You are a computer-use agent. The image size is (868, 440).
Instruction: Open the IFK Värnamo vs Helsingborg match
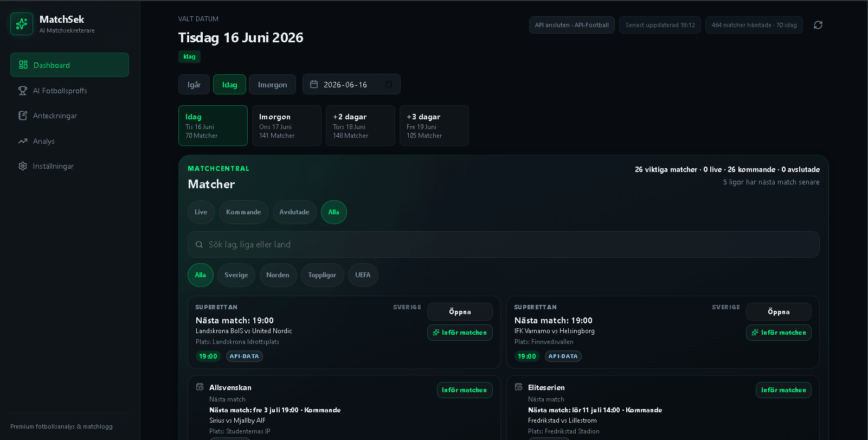click(x=779, y=312)
